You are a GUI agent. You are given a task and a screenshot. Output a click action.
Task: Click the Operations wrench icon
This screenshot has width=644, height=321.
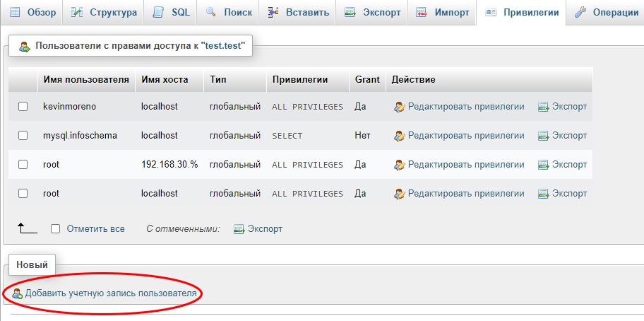(x=580, y=13)
